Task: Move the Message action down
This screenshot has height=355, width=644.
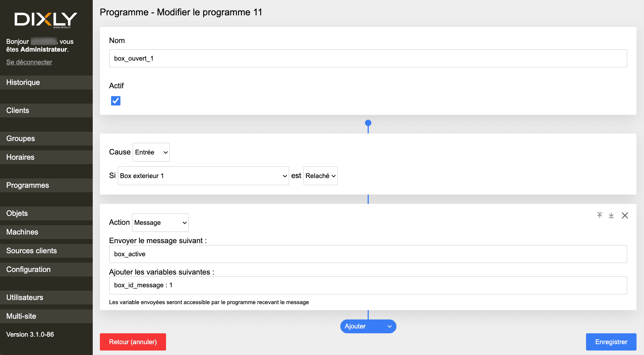Action: point(611,215)
